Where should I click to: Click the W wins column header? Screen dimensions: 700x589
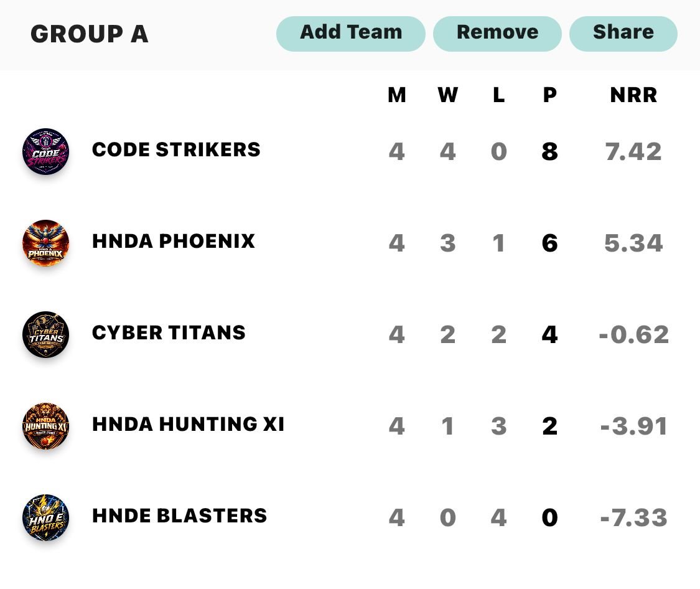[x=448, y=95]
